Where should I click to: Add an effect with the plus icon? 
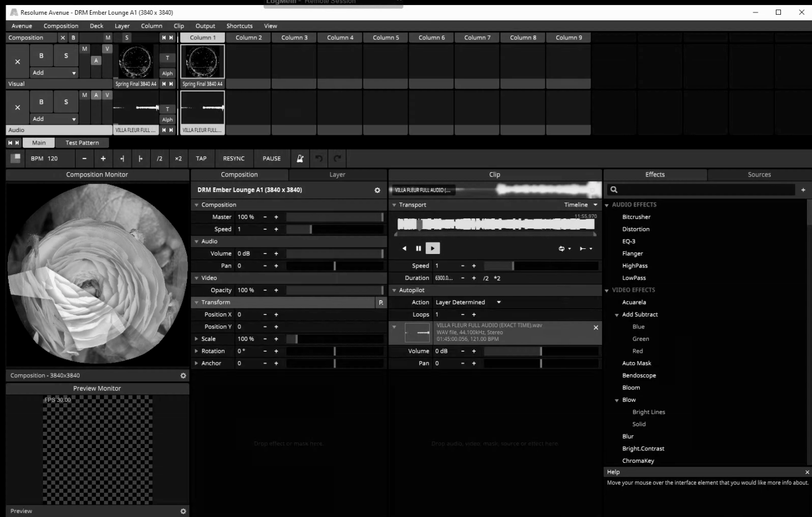(x=803, y=190)
